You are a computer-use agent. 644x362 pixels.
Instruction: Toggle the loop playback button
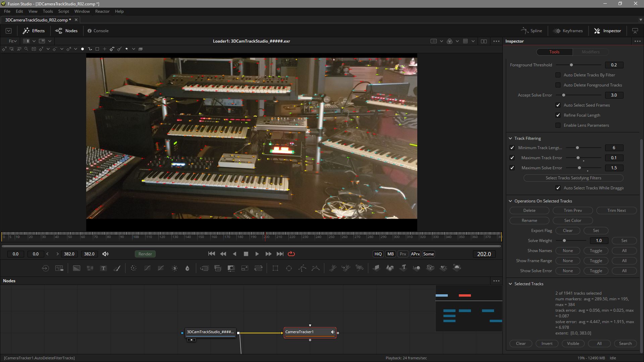(x=291, y=254)
